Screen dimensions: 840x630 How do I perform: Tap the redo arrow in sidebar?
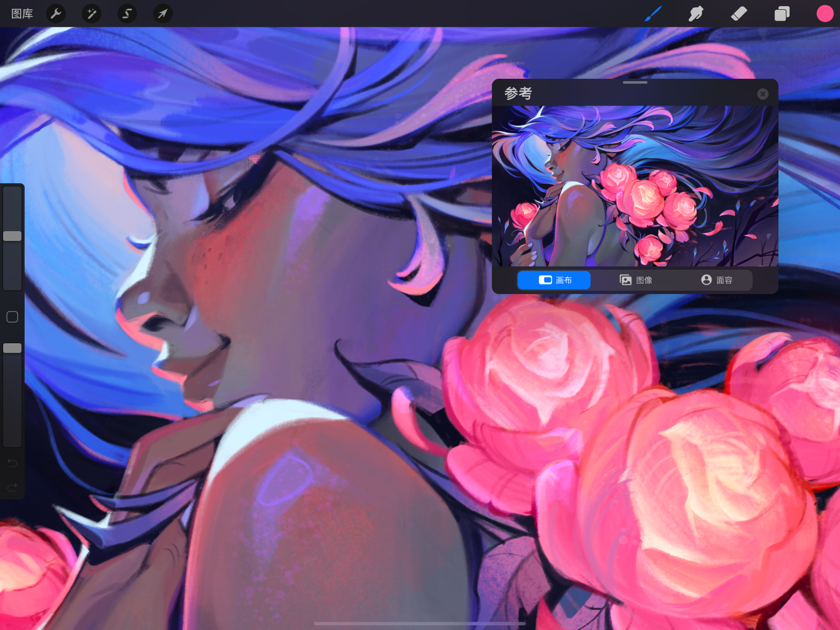(12, 487)
